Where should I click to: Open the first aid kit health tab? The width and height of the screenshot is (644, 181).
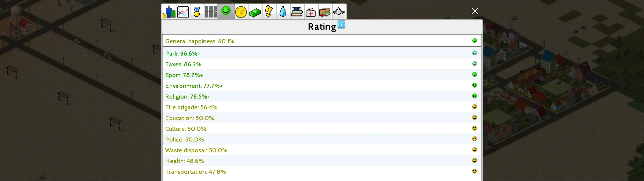pos(311,12)
